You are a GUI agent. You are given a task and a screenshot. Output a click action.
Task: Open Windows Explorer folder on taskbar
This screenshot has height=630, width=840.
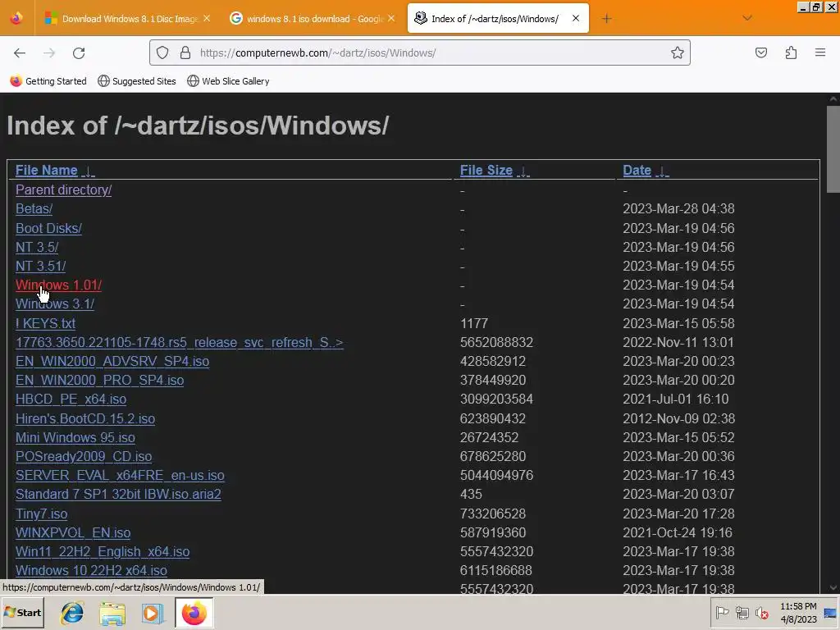pyautogui.click(x=112, y=613)
